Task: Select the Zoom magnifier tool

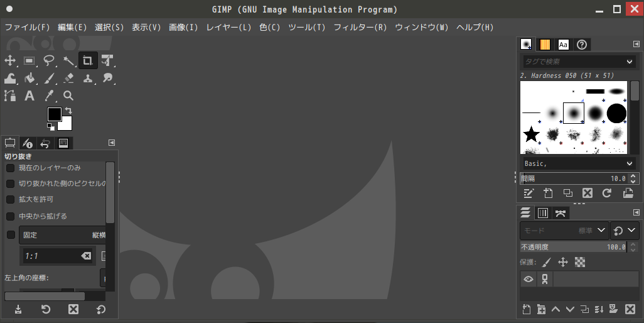Action: [x=68, y=96]
